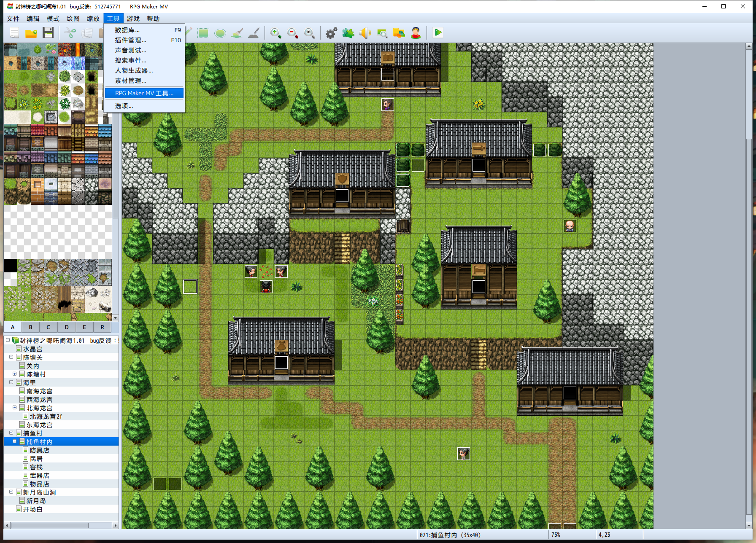Collapse the 捕鱼村 tree node
This screenshot has height=543, width=756.
11,433
